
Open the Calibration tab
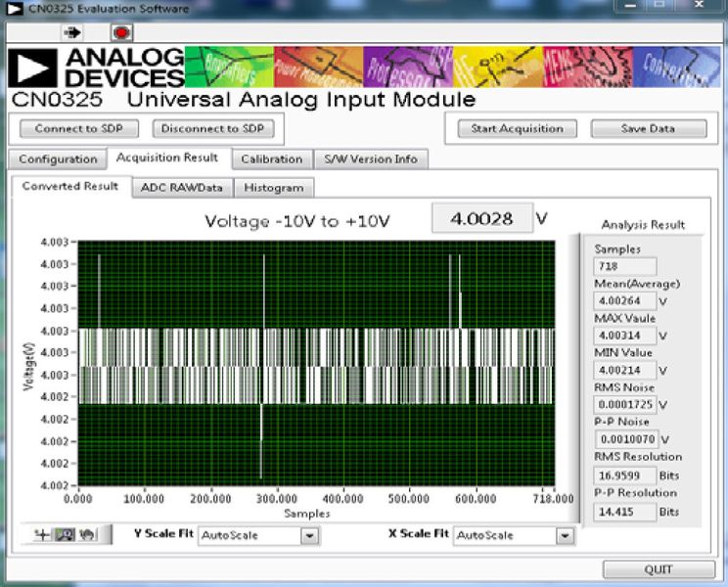(x=272, y=159)
